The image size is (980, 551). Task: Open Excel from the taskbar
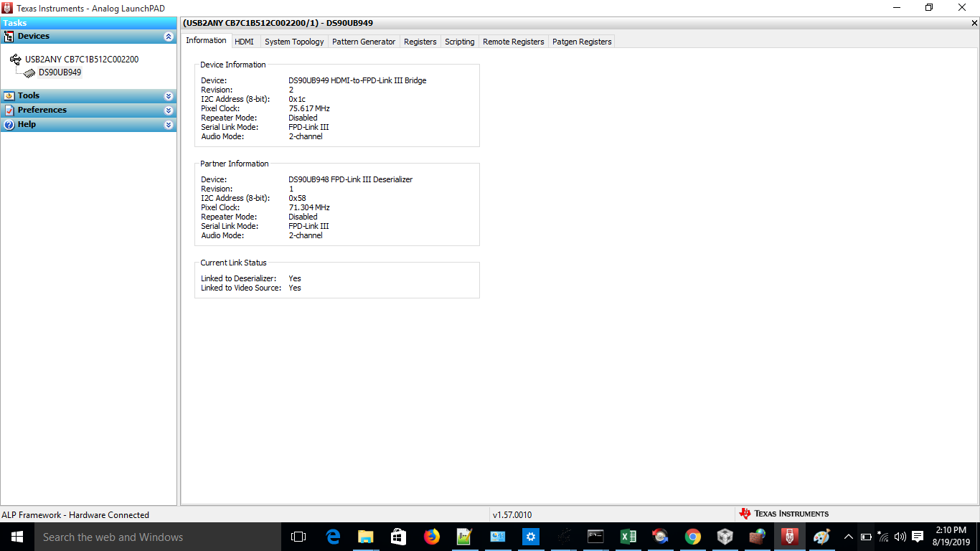pos(628,537)
